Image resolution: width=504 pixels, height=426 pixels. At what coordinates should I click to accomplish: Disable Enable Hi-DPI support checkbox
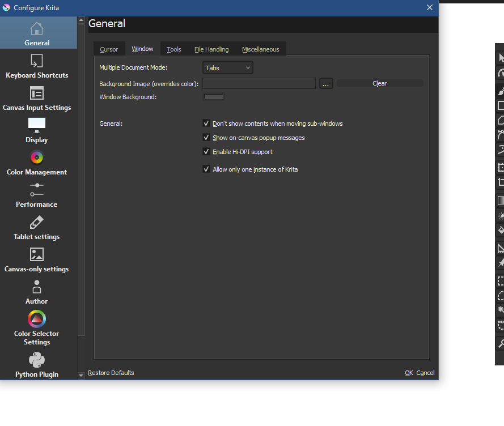(x=206, y=152)
